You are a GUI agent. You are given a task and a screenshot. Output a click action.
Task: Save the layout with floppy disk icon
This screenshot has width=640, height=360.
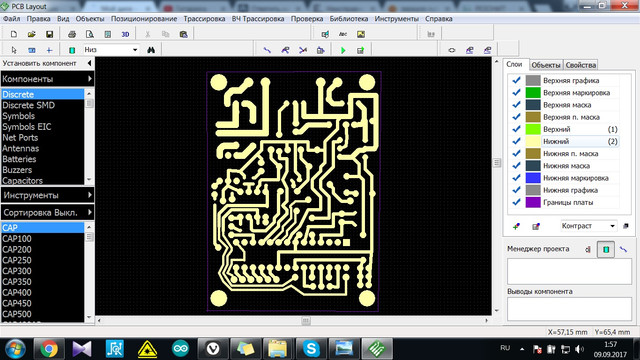point(49,34)
